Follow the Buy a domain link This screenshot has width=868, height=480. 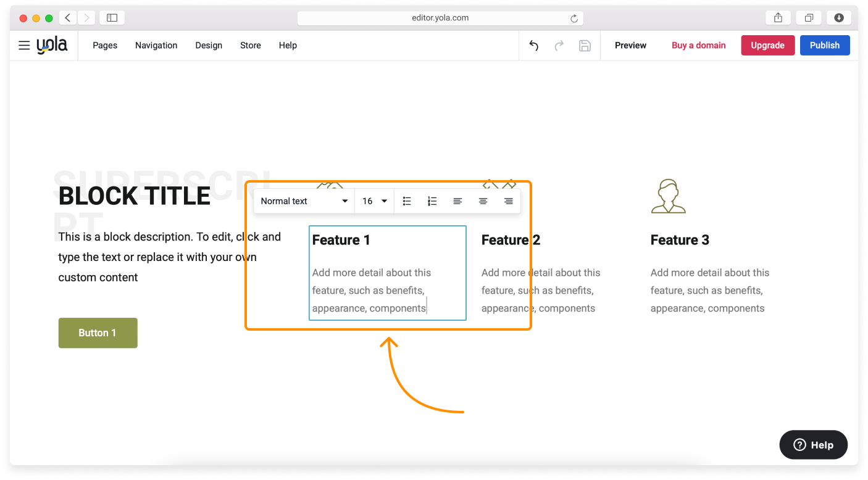coord(698,45)
